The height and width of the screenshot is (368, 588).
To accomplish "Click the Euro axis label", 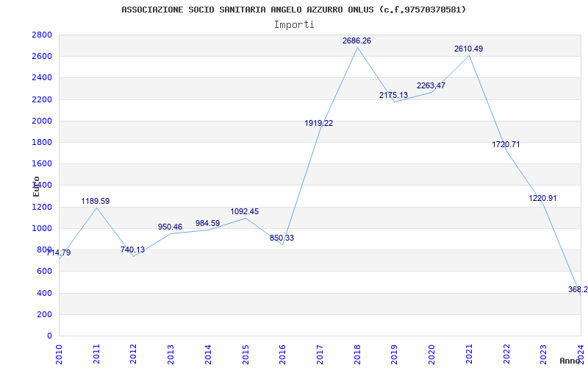I will point(36,187).
